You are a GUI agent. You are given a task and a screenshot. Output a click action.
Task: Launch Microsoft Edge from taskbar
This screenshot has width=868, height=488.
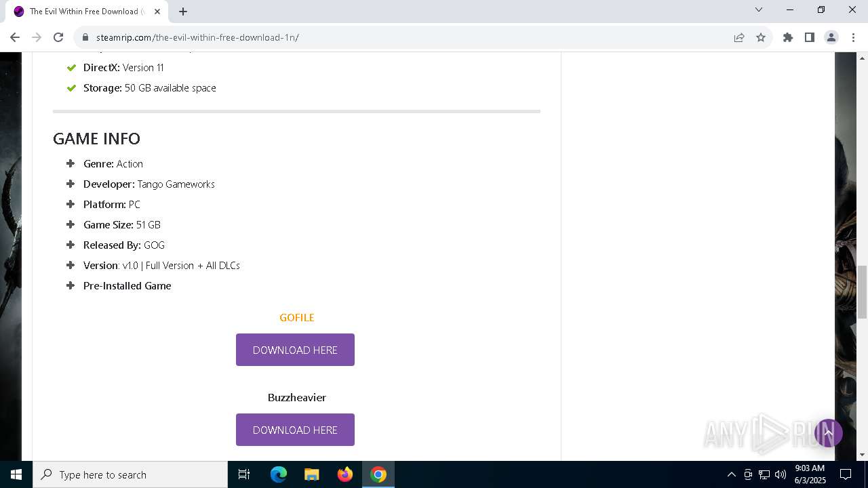pyautogui.click(x=279, y=474)
